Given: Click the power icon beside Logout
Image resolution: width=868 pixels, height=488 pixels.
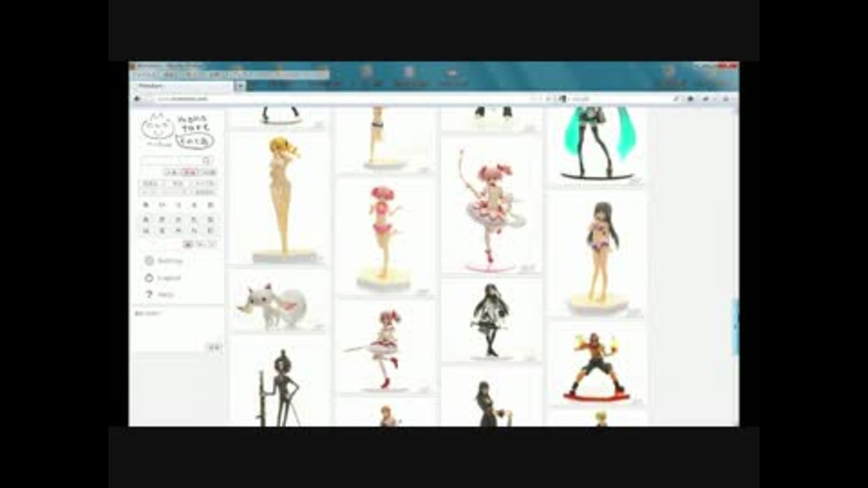Looking at the screenshot, I should tap(148, 277).
